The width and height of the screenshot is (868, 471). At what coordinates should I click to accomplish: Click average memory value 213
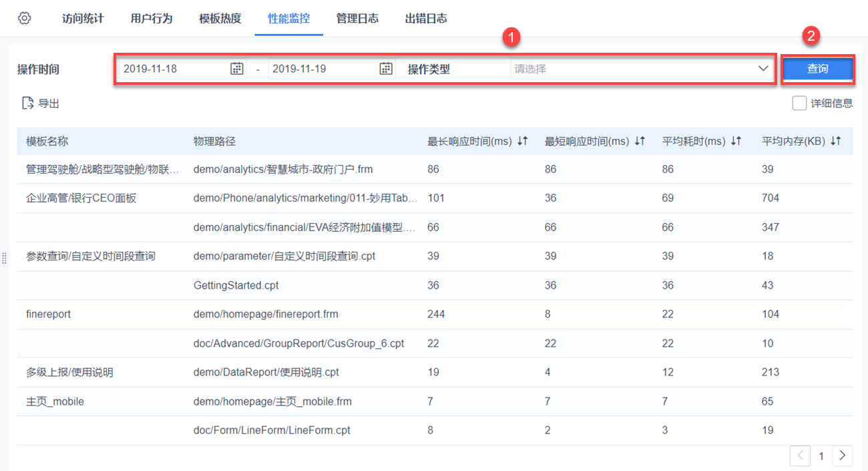771,372
